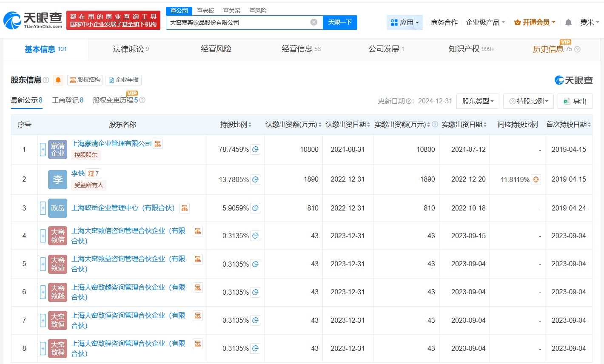Open the 持股比例 dropdown filter
604x364 pixels.
[x=528, y=101]
